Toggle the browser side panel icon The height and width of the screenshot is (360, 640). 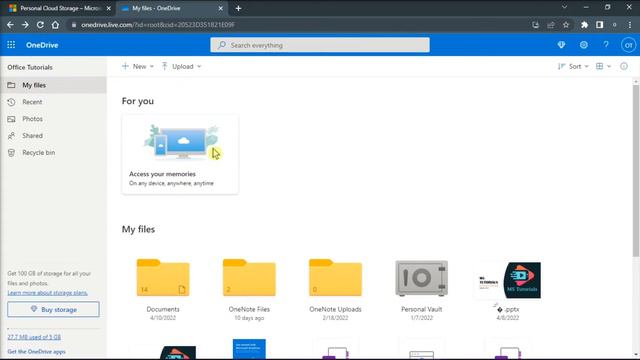(600, 25)
